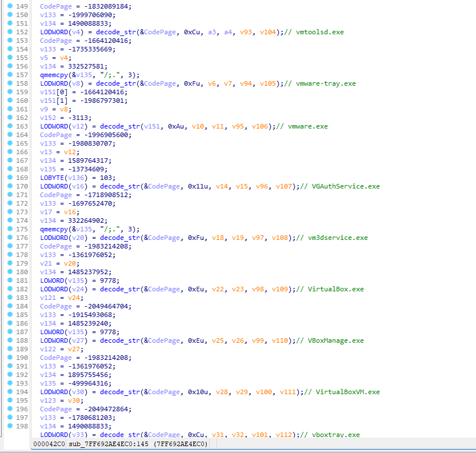Click value -13734609 on line 168
The width and height of the screenshot is (476, 453).
86,169
